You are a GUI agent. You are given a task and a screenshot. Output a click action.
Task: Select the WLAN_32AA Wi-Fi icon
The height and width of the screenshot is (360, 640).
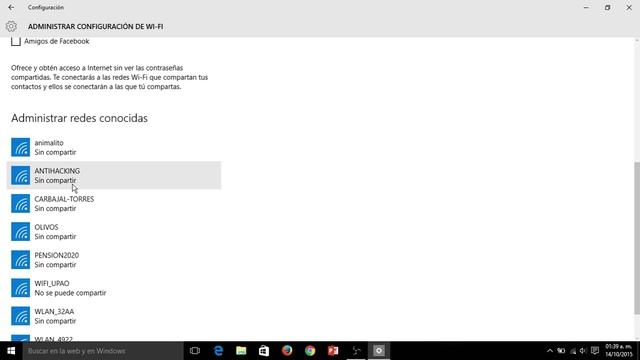coord(20,316)
